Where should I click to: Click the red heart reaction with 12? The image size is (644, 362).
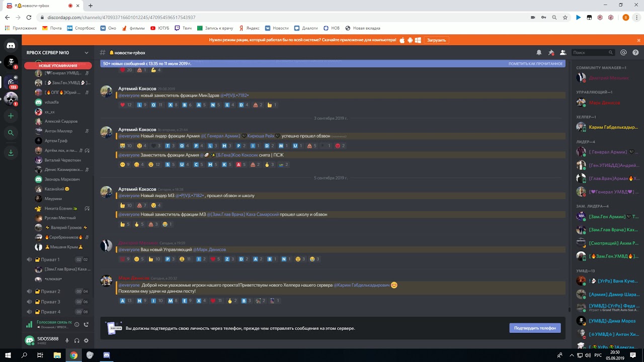pyautogui.click(x=126, y=105)
